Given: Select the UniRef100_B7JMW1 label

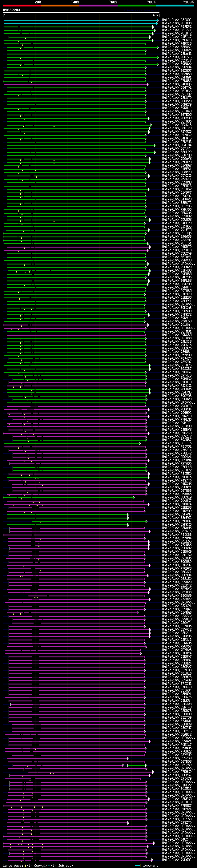Looking at the screenshot, I should [x=177, y=721].
